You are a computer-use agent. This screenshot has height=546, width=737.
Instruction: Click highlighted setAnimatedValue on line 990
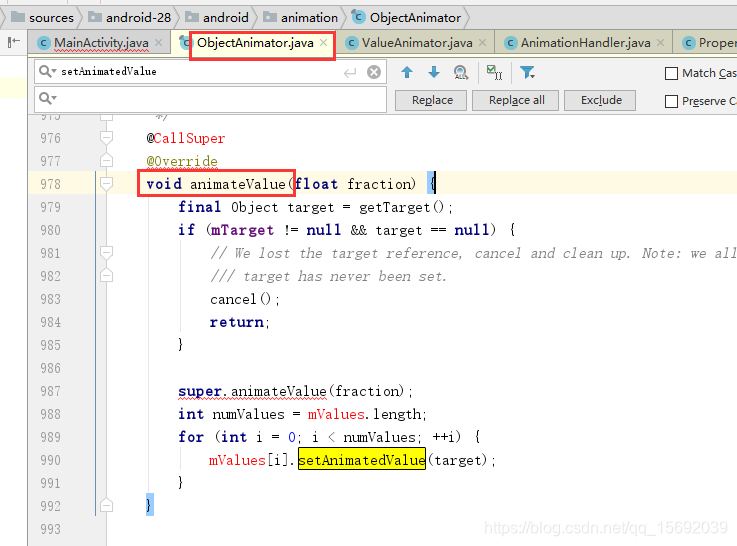pyautogui.click(x=361, y=460)
